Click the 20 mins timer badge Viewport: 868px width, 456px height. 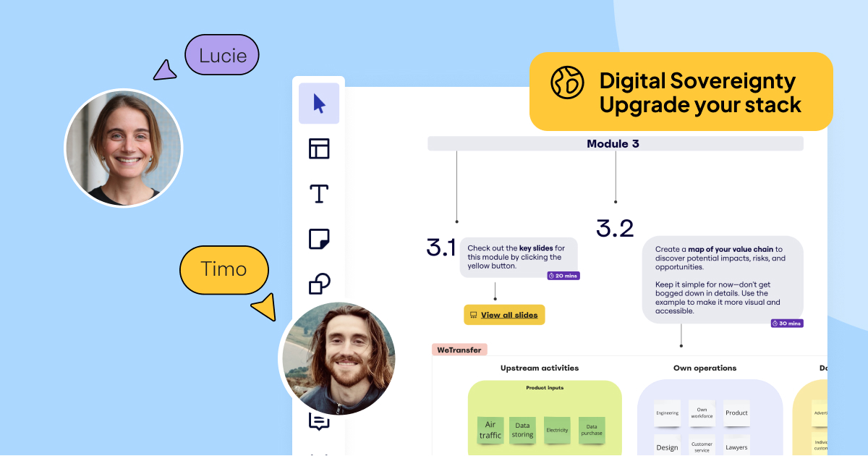(x=563, y=276)
